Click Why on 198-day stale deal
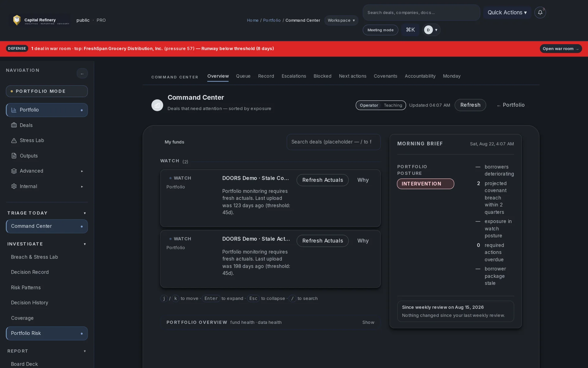This screenshot has width=588, height=368. pyautogui.click(x=363, y=241)
